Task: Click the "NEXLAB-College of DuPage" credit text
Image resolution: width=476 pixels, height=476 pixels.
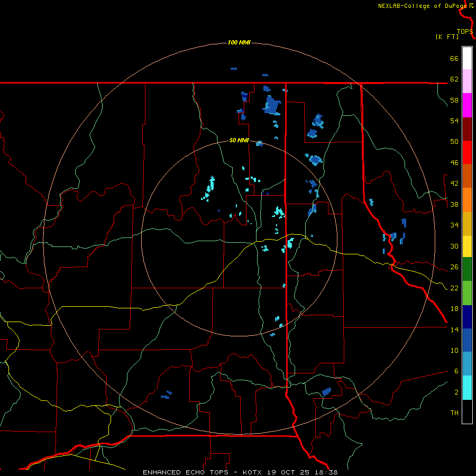Action: [x=422, y=6]
